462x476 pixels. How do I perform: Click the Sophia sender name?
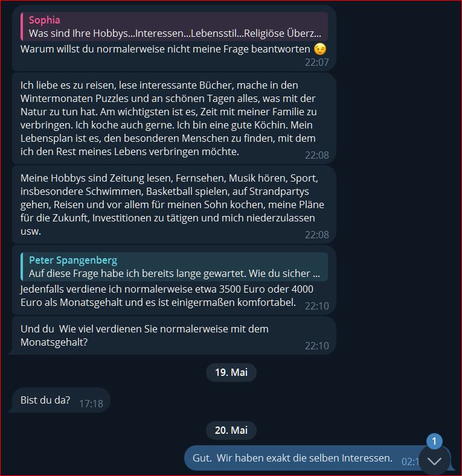pos(44,20)
